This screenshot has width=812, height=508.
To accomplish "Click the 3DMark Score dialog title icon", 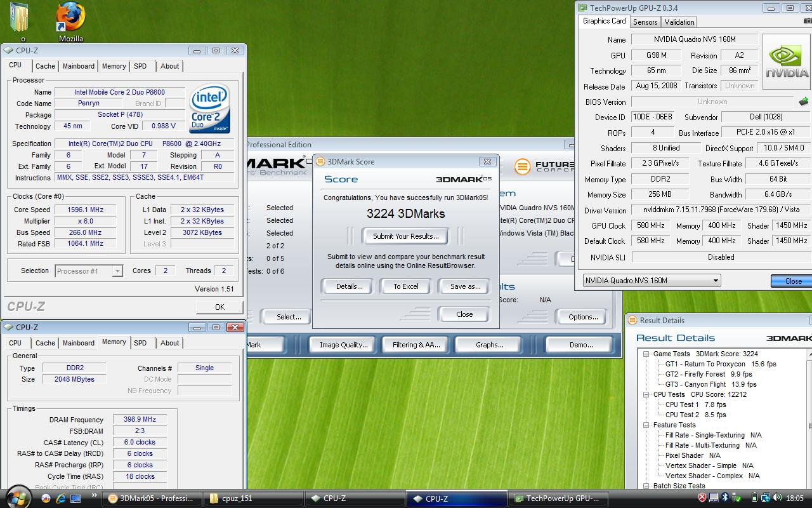I will [320, 161].
